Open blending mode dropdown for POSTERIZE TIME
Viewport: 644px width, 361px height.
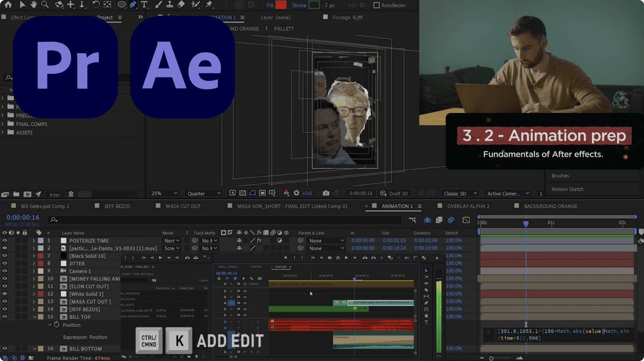172,240
